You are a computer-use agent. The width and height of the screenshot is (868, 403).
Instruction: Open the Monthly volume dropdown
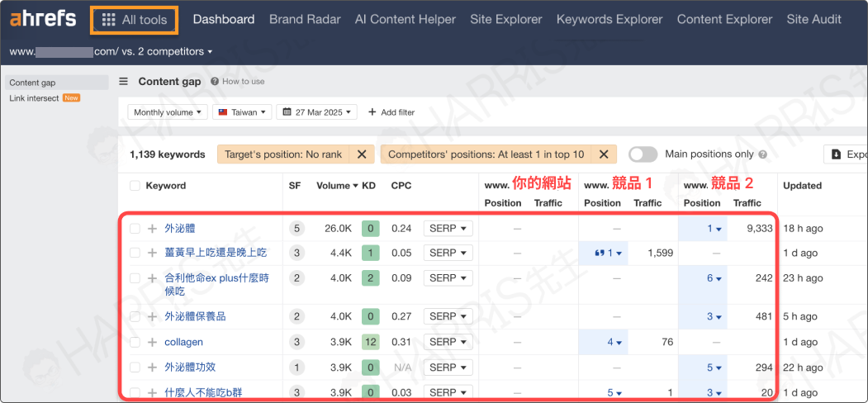168,111
